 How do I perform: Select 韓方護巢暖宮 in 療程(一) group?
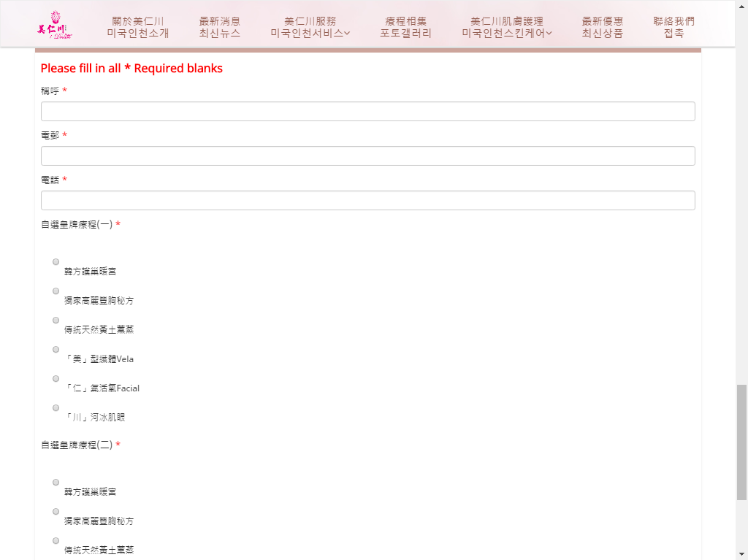click(x=56, y=262)
